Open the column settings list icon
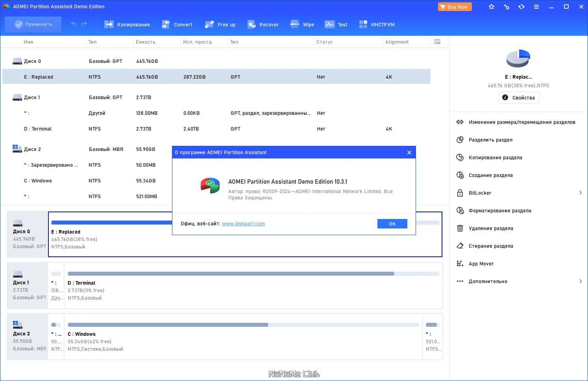This screenshot has width=588, height=381. (x=437, y=42)
